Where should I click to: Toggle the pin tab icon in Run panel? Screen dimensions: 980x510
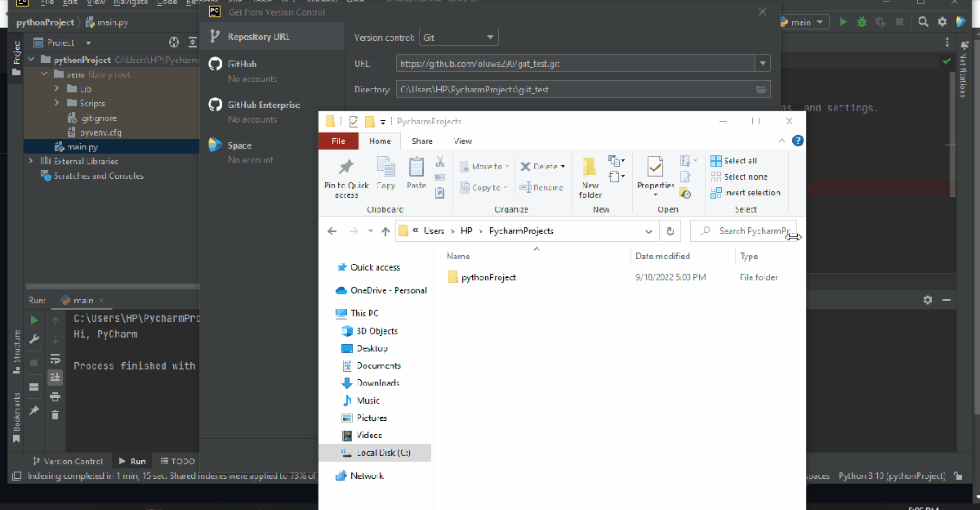[x=33, y=411]
